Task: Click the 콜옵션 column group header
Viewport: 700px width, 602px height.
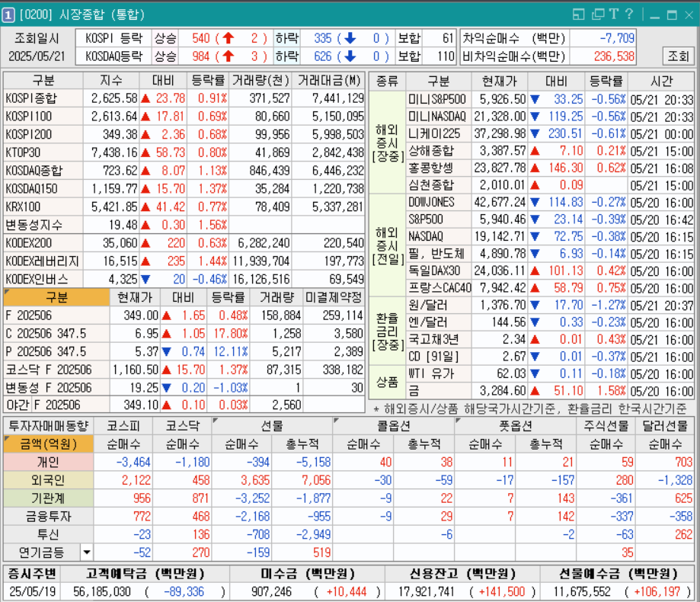Action: tap(394, 426)
